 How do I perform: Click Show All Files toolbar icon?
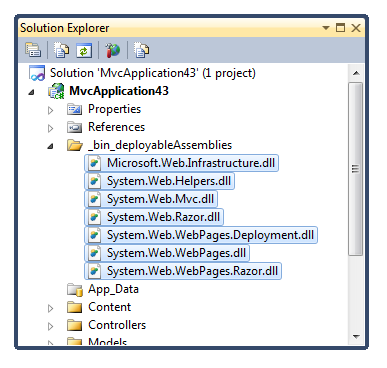(x=61, y=50)
